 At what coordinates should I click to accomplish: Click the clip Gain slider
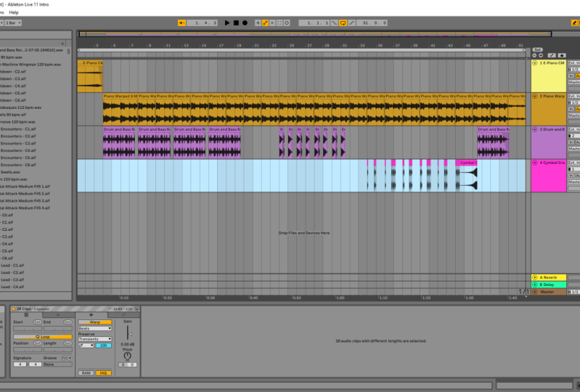(x=128, y=333)
